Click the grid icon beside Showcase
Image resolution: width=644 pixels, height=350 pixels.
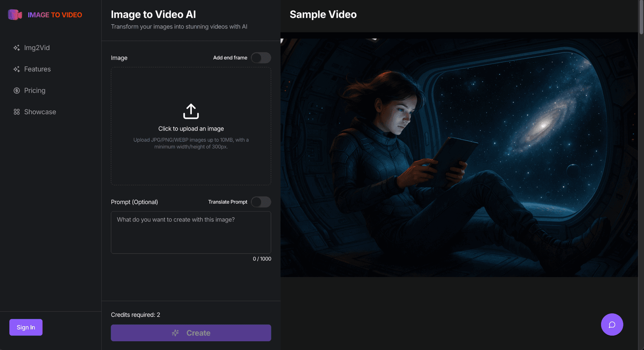click(16, 112)
